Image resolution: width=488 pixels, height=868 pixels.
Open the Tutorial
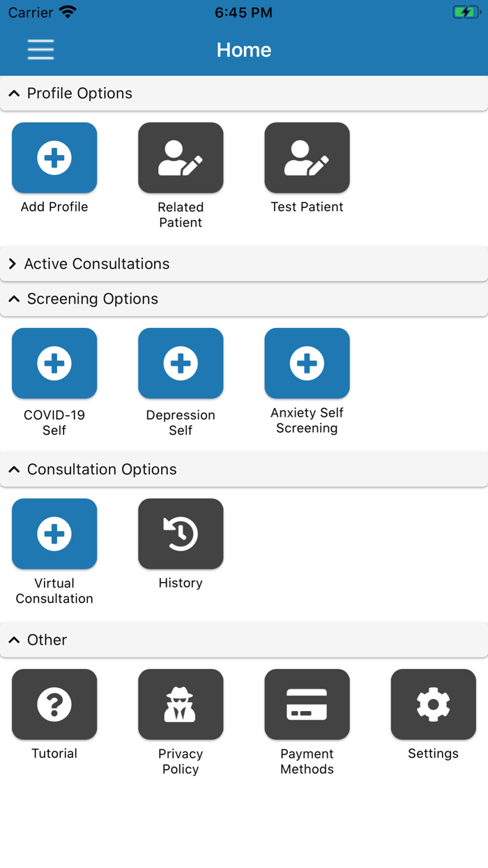point(54,704)
